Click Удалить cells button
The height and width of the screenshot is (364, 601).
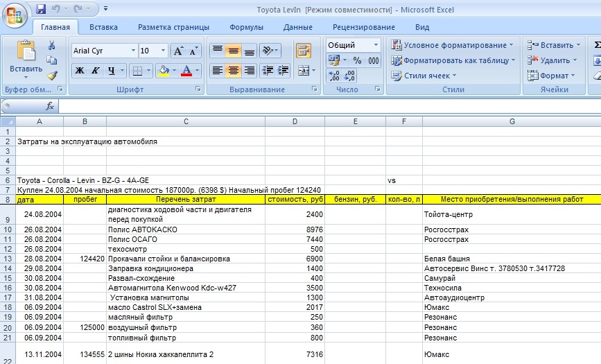(x=552, y=60)
